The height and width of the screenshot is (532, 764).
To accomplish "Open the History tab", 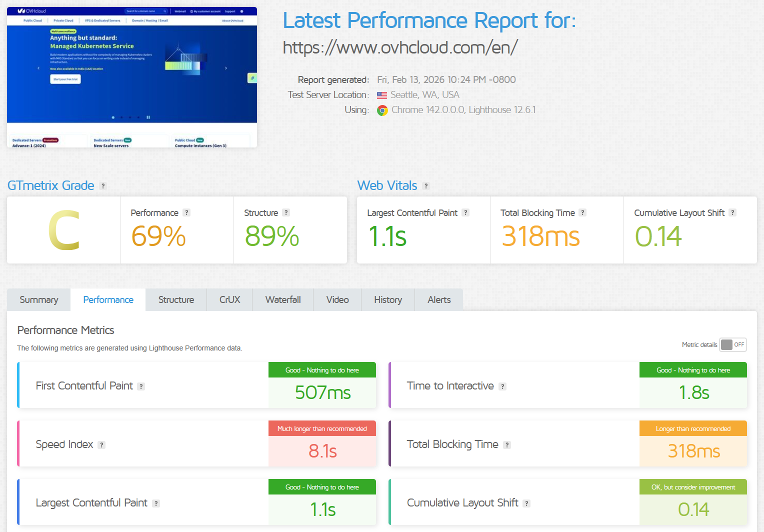I will click(388, 299).
